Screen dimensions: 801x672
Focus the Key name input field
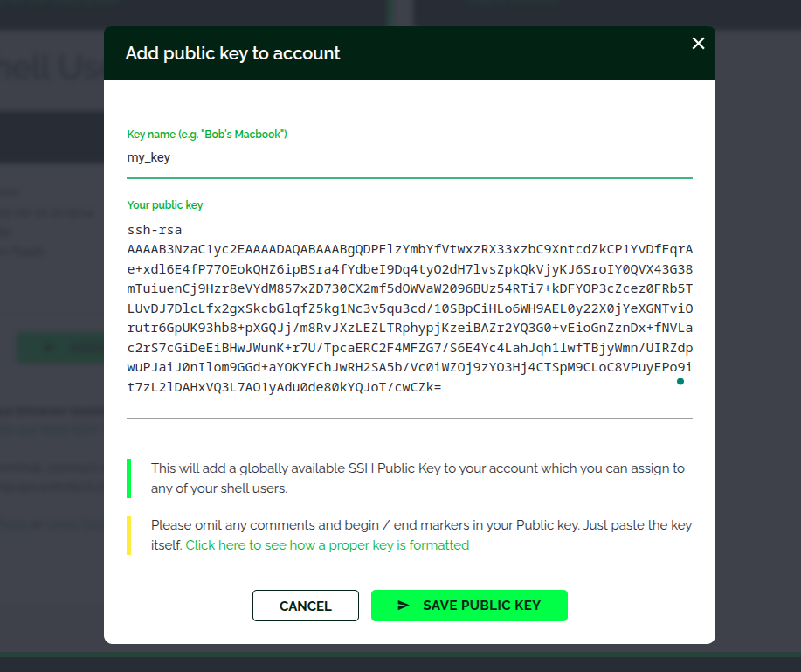click(x=410, y=158)
